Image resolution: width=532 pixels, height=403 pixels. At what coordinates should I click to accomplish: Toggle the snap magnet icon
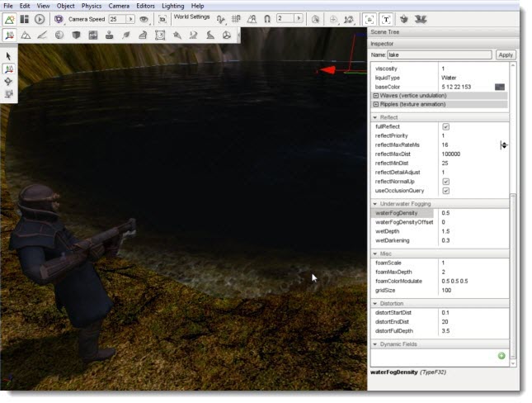[x=267, y=19]
